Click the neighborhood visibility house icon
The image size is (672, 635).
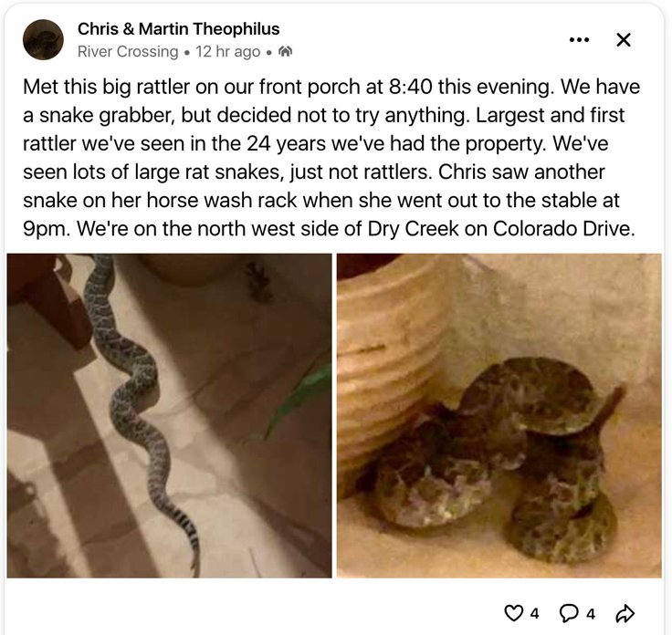[286, 52]
